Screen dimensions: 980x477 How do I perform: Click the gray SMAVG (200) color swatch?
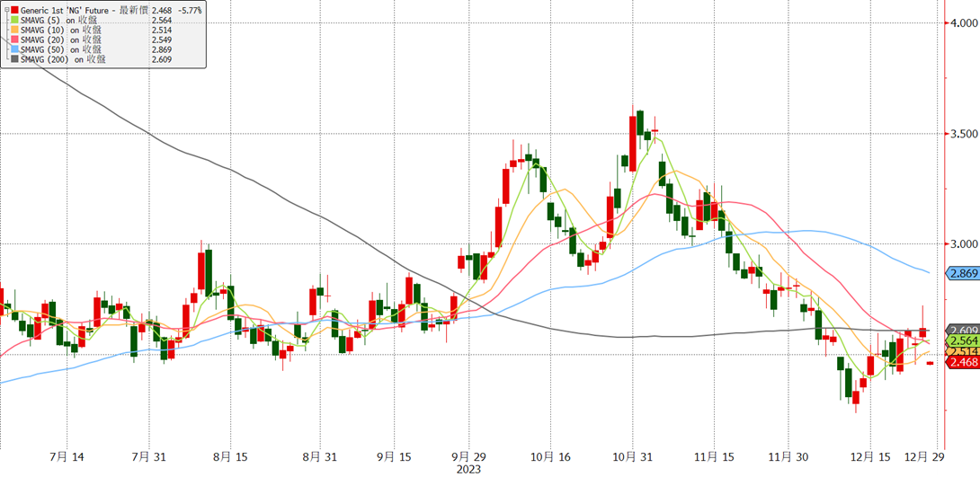[x=14, y=58]
